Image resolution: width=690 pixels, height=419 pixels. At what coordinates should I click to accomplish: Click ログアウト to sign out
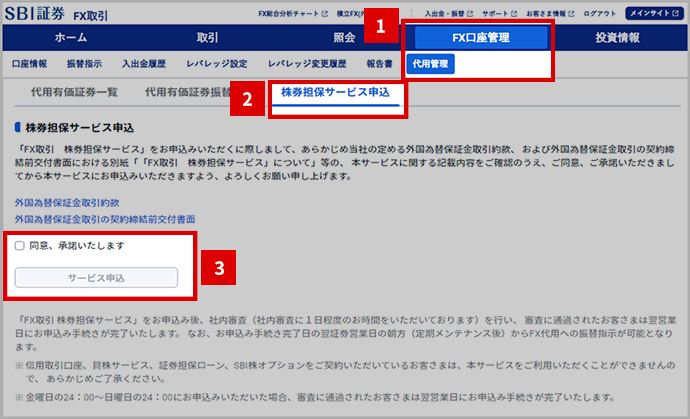pos(599,14)
